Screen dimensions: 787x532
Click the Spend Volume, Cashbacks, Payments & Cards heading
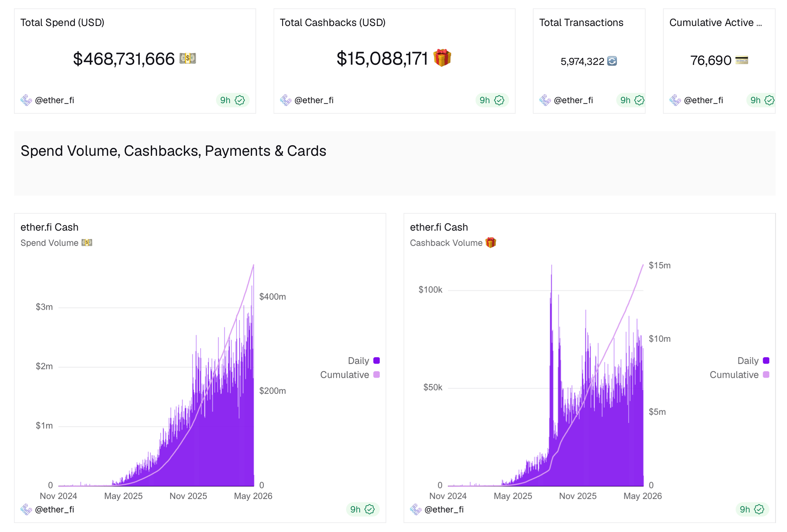(x=174, y=151)
